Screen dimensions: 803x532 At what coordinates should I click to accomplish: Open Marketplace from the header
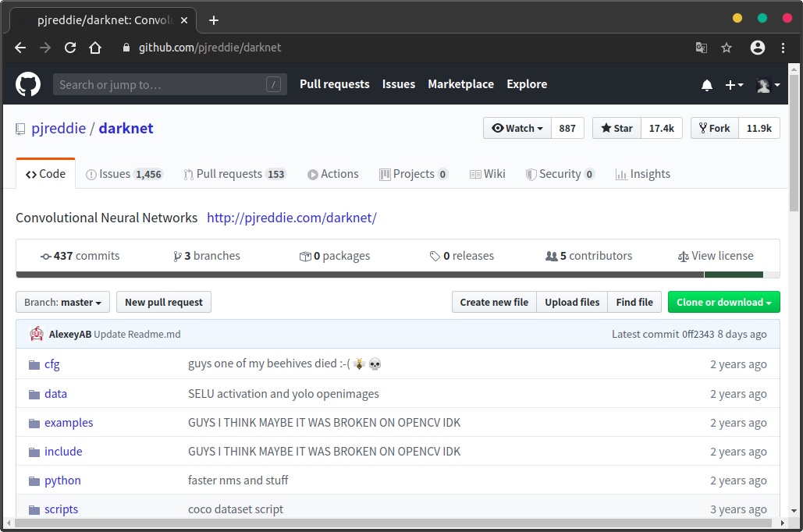coord(461,84)
